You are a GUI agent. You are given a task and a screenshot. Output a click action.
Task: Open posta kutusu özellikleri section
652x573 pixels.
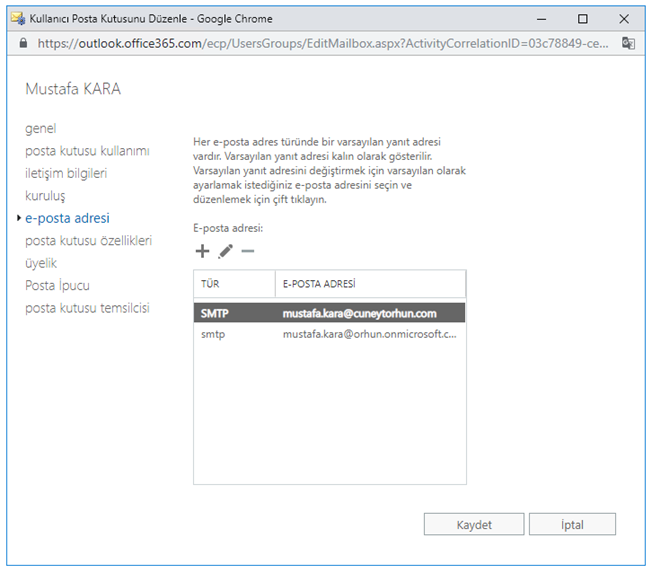point(89,241)
